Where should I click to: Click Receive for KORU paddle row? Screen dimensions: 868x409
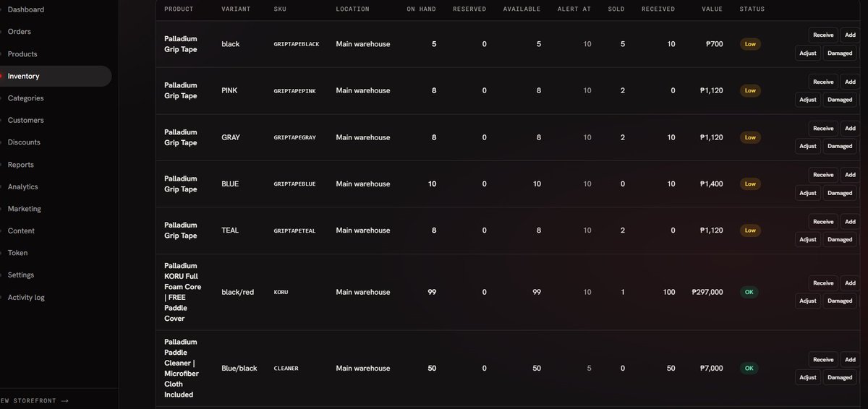point(823,283)
